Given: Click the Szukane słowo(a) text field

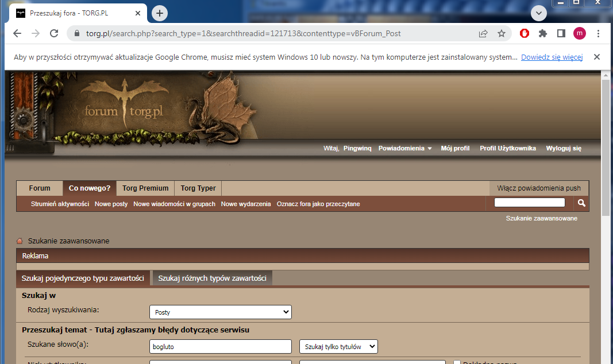Looking at the screenshot, I should coord(221,346).
